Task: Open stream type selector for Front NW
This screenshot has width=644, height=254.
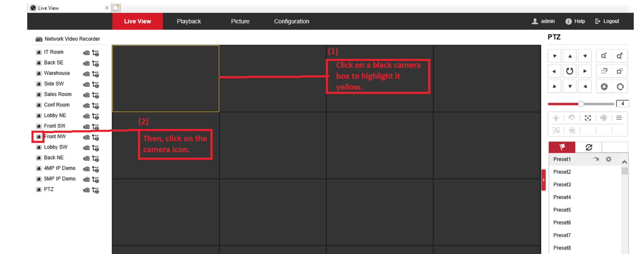Action: click(x=95, y=138)
